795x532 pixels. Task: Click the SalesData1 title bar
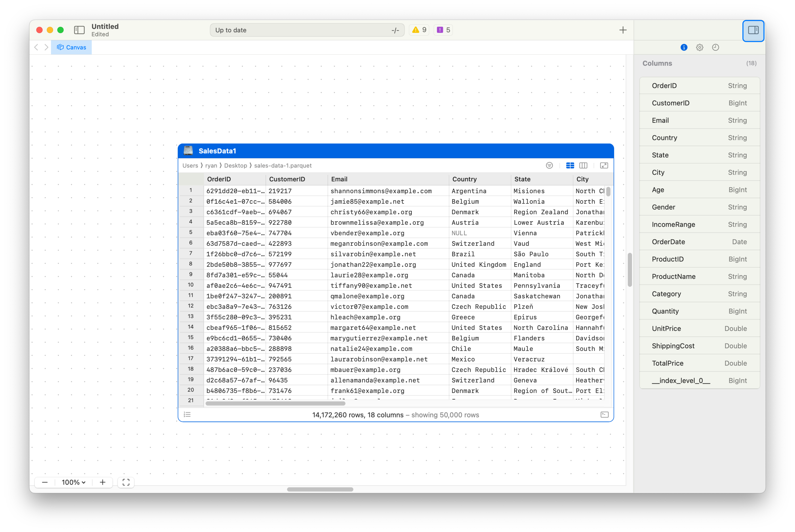pyautogui.click(x=396, y=151)
